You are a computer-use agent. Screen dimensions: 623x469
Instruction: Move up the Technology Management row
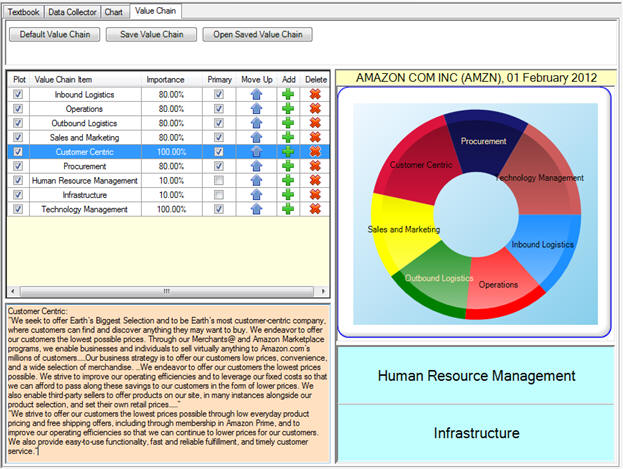(257, 209)
